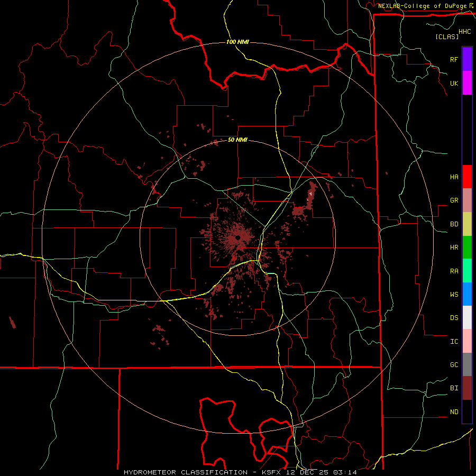Click the RF purple legend swatch
476x476 pixels.
(467, 59)
